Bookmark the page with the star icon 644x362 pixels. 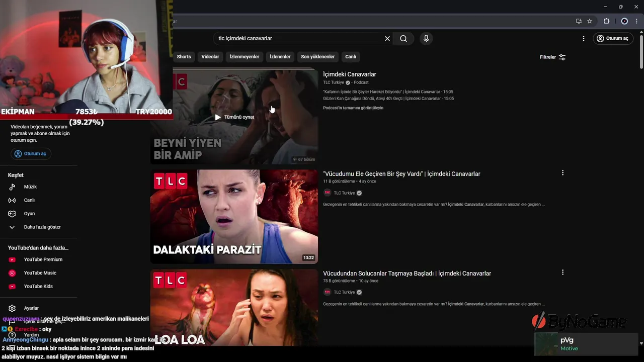pos(590,21)
